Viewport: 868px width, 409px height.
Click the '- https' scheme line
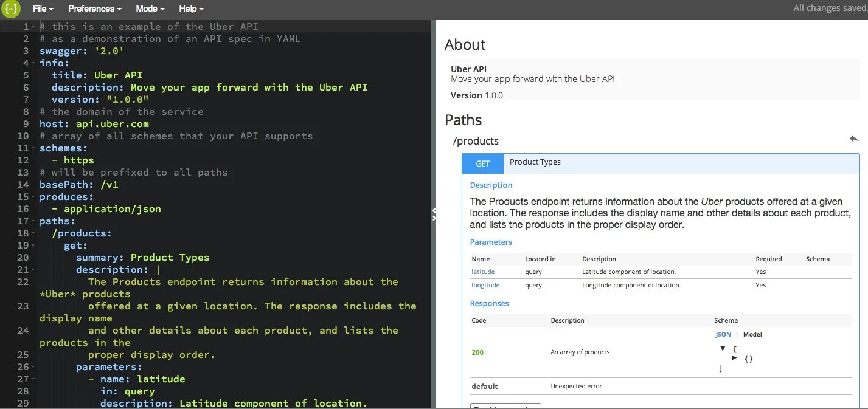point(73,160)
